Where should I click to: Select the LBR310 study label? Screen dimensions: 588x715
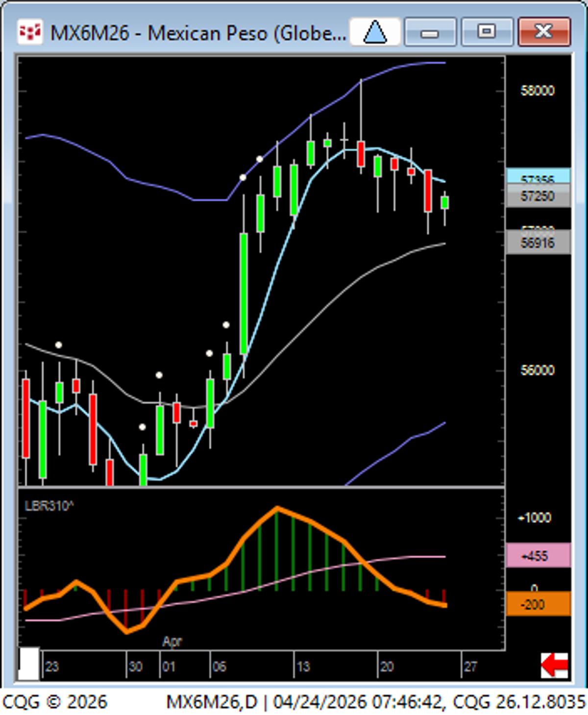(49, 506)
